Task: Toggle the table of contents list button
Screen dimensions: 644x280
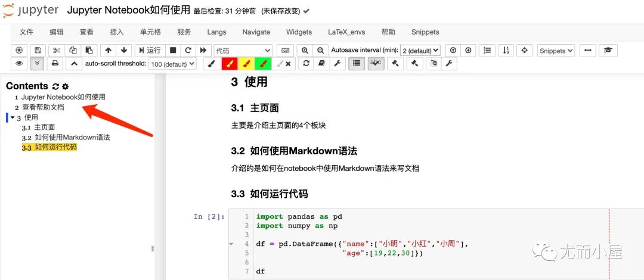Action: (357, 64)
